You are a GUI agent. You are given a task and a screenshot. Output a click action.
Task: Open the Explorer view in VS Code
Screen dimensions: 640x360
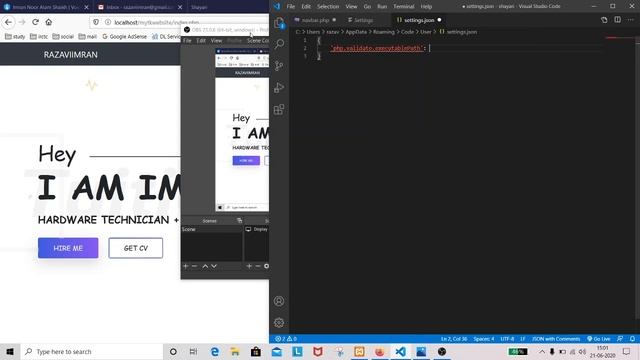pyautogui.click(x=279, y=23)
